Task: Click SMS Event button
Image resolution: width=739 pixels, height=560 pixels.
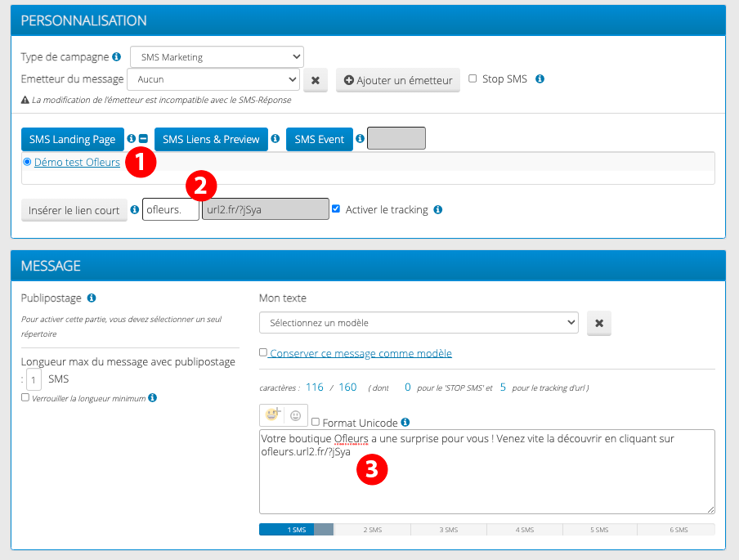Action: [x=320, y=139]
